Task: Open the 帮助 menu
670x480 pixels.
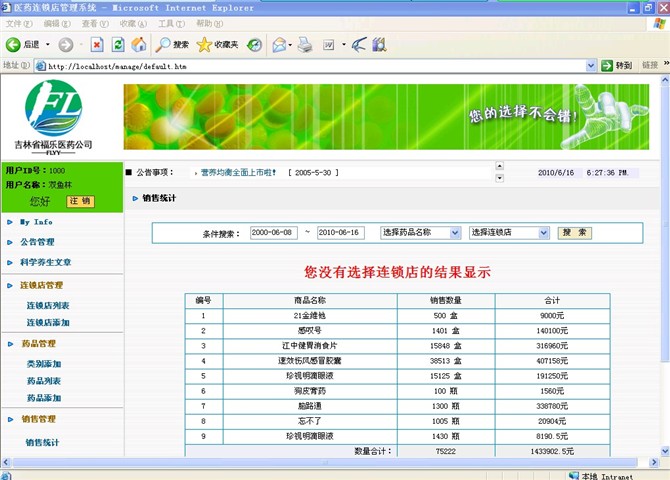Action: click(x=209, y=24)
